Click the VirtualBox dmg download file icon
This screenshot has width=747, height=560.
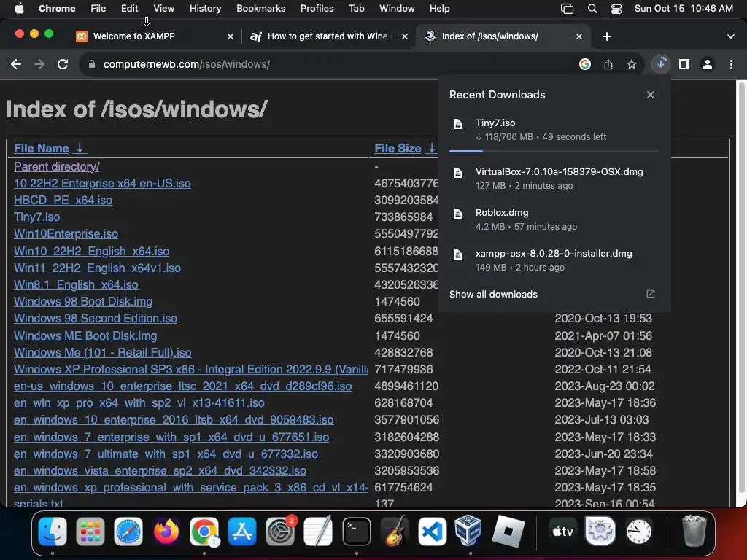click(x=458, y=174)
